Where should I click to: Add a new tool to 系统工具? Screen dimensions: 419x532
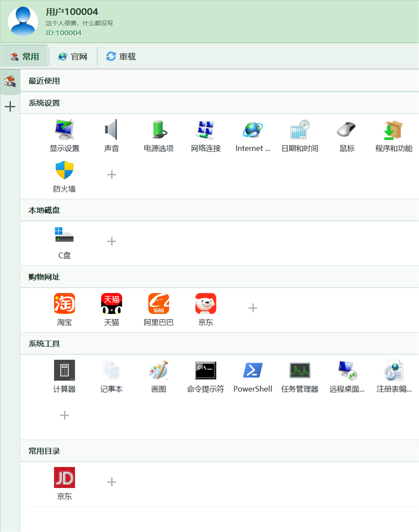64,415
